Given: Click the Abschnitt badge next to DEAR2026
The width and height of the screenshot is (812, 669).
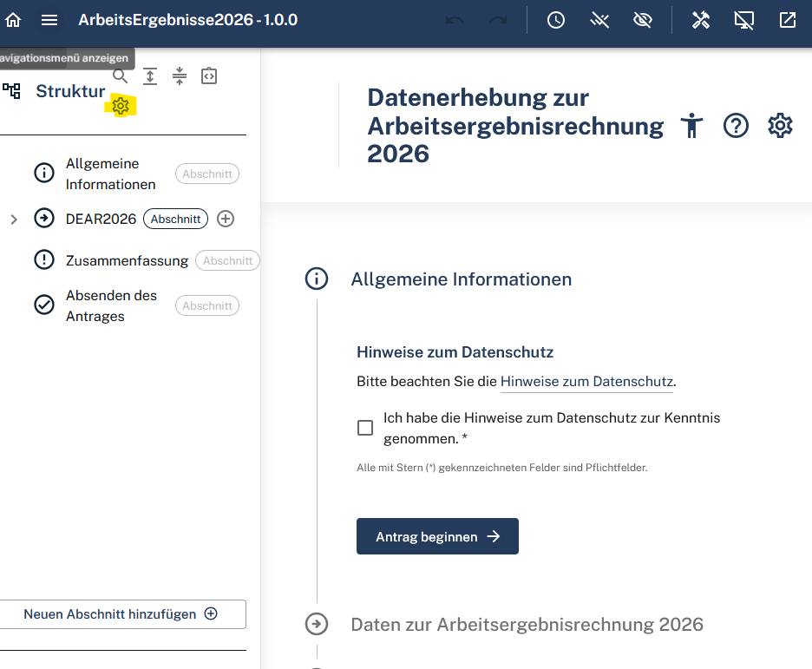Looking at the screenshot, I should (175, 219).
